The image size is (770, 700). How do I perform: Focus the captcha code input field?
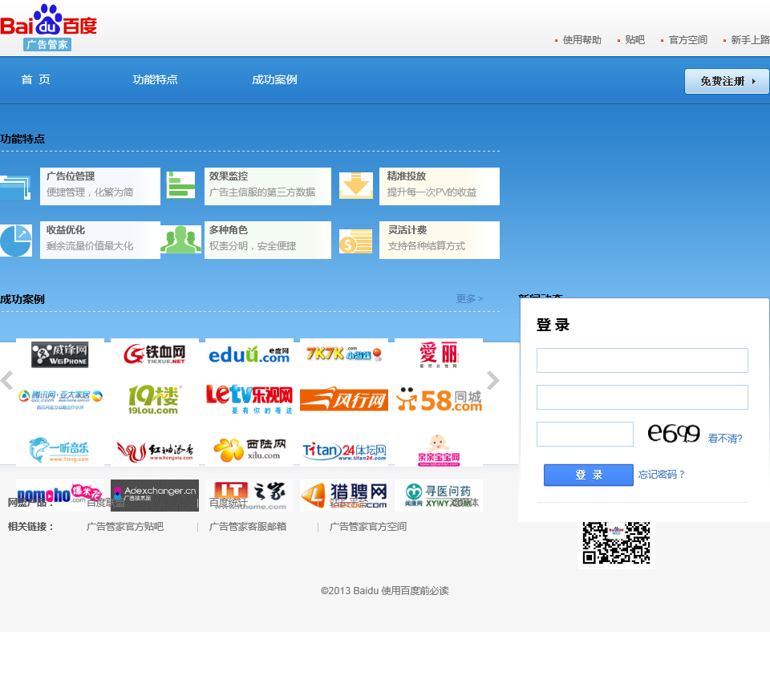click(x=585, y=434)
